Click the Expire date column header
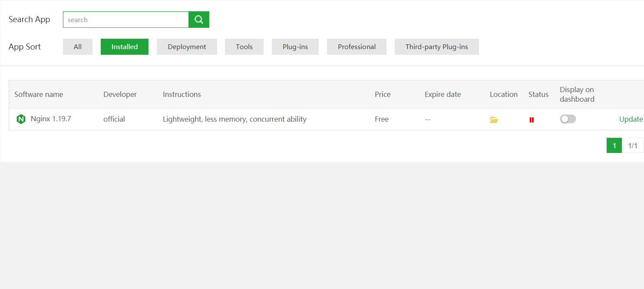This screenshot has width=644, height=289. (443, 94)
